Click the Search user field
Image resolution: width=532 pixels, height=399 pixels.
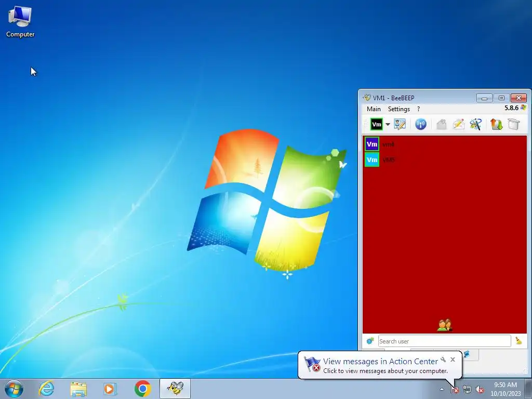click(445, 341)
